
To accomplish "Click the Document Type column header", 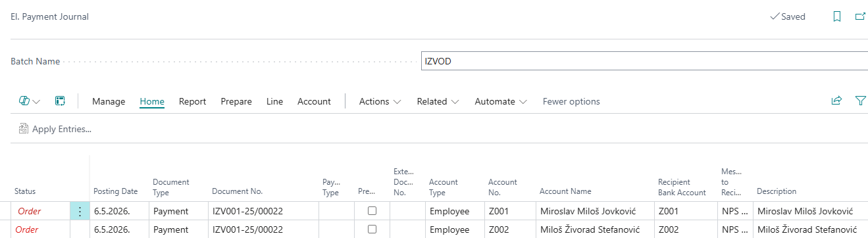I will [x=171, y=187].
